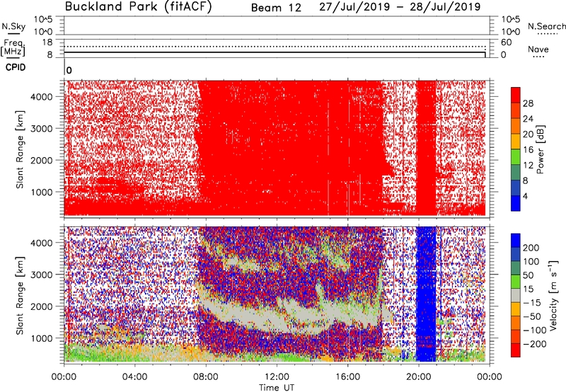Screen dimensions: 566x392
Task: Click the '18' tick on the frequency axis
Action: [47, 42]
